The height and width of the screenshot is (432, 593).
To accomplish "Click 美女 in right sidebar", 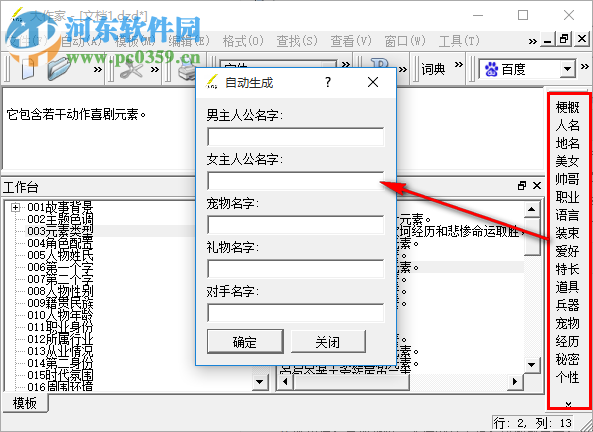I will (567, 161).
